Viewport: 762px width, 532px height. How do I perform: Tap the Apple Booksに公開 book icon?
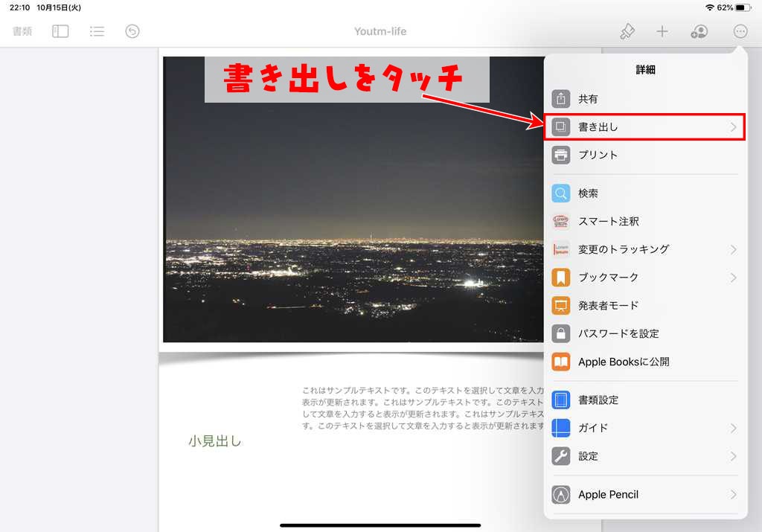point(561,362)
